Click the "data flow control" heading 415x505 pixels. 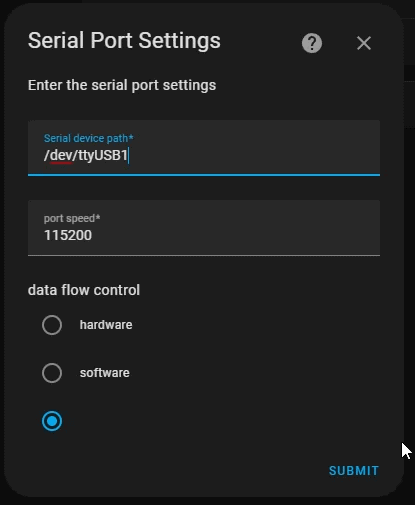(84, 290)
